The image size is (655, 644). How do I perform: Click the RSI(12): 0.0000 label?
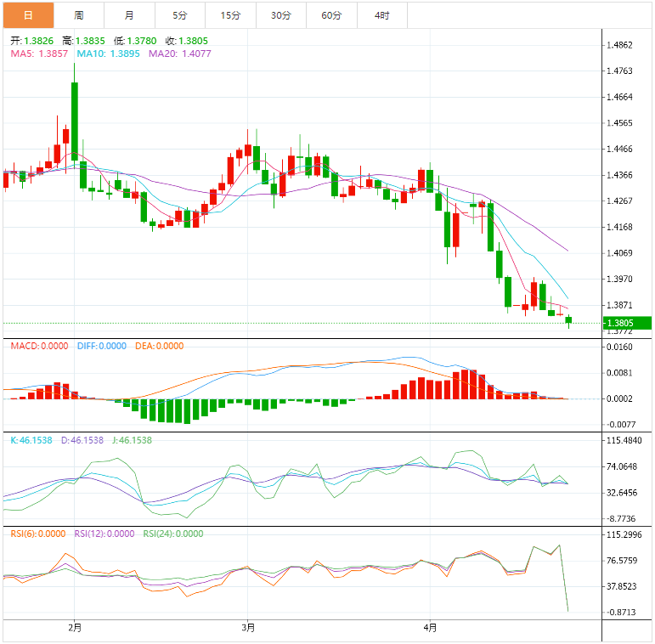pyautogui.click(x=104, y=534)
